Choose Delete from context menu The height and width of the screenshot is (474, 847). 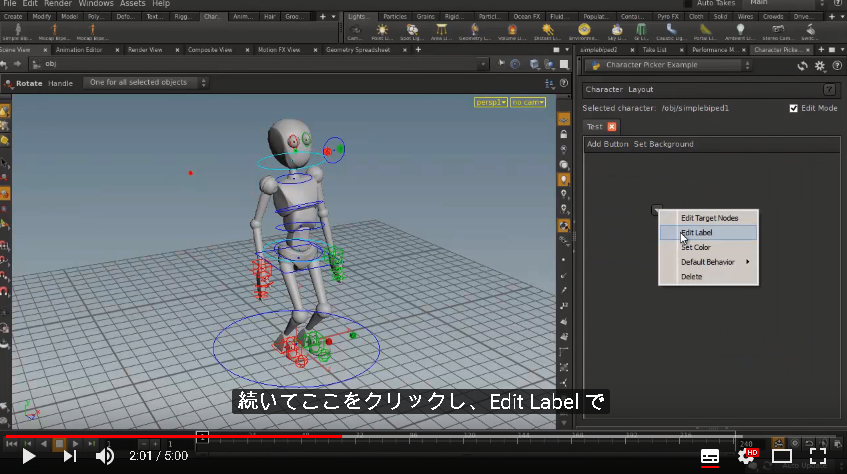click(x=708, y=277)
